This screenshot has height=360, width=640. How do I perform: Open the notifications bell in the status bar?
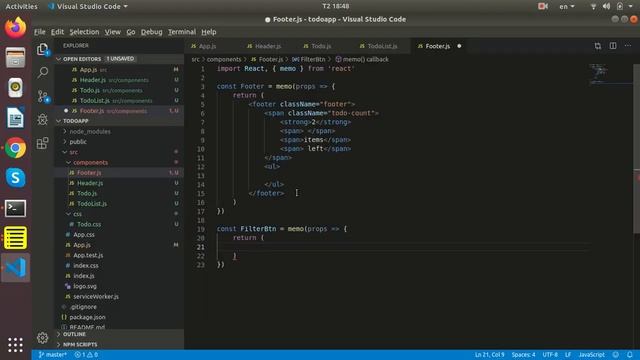[x=630, y=355]
